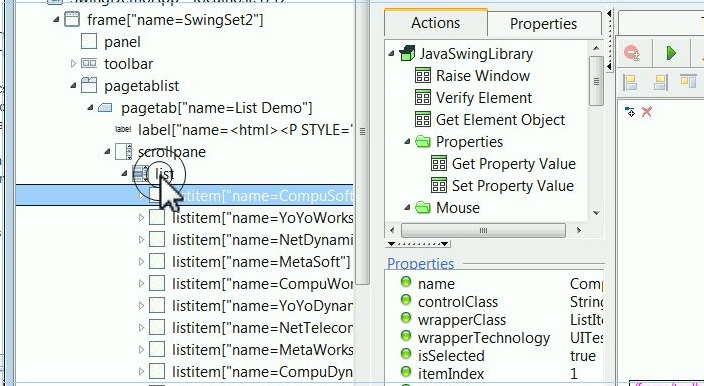The width and height of the screenshot is (704, 386).
Task: Click the red X delete icon
Action: tap(647, 111)
